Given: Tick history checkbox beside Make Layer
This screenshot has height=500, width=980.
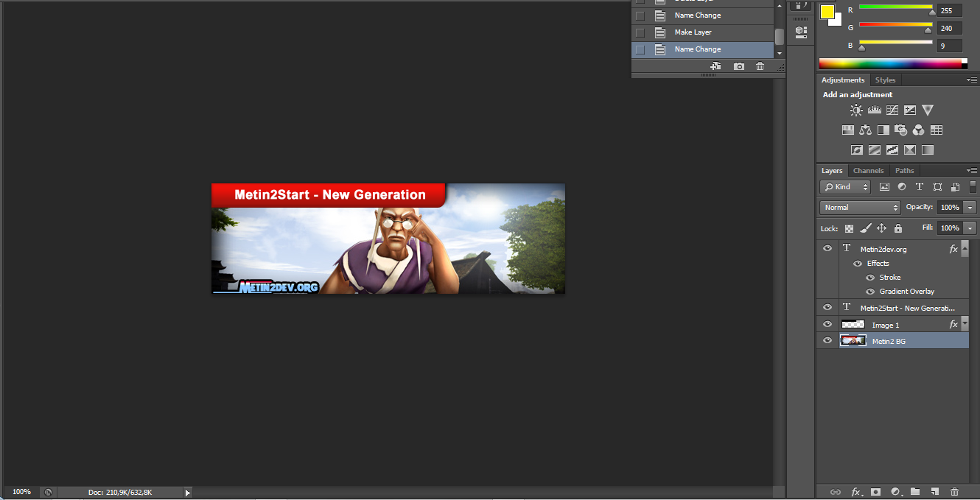Looking at the screenshot, I should pyautogui.click(x=640, y=32).
